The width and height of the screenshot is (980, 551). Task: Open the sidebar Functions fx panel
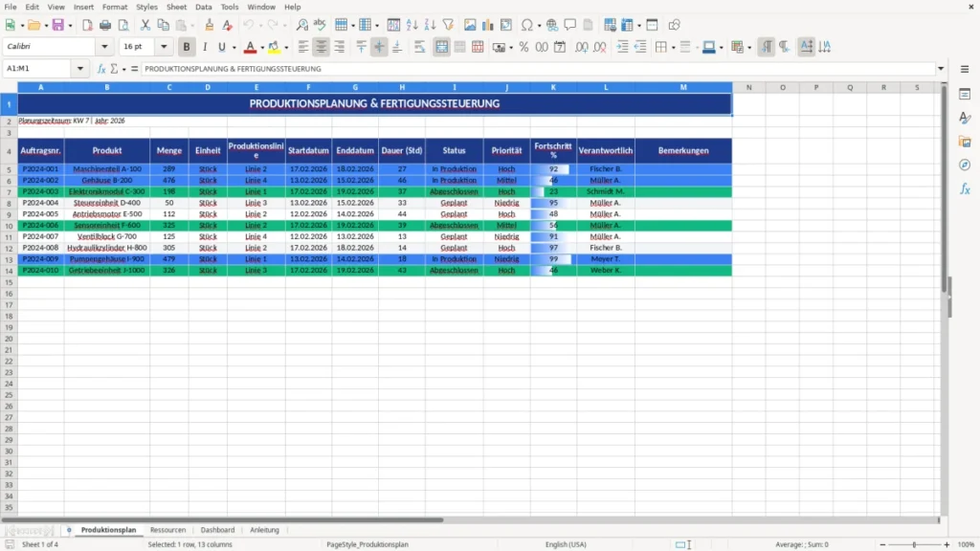965,188
